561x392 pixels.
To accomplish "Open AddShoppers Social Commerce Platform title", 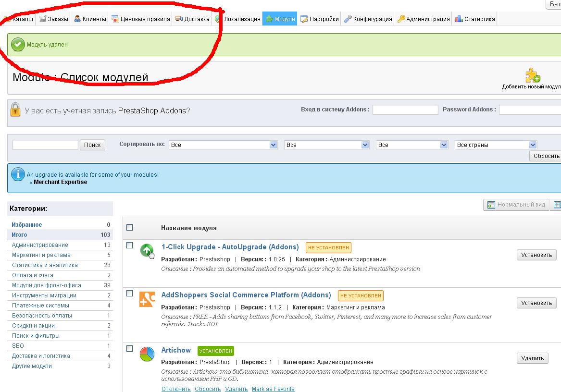I will pyautogui.click(x=246, y=295).
